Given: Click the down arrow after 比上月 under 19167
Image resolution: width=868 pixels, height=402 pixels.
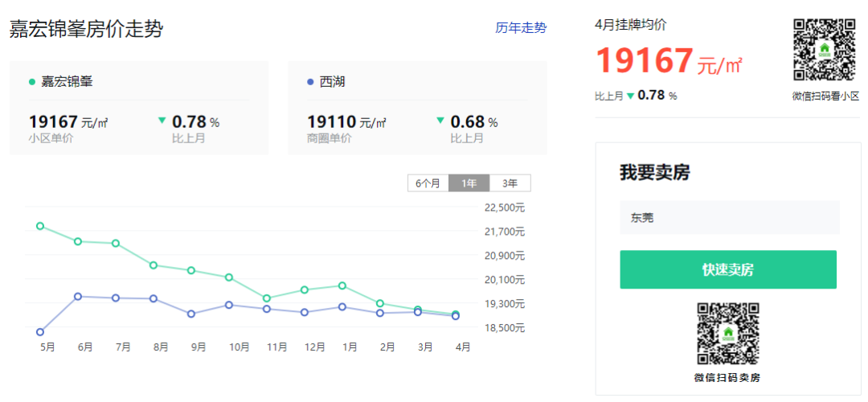Looking at the screenshot, I should click(x=630, y=96).
